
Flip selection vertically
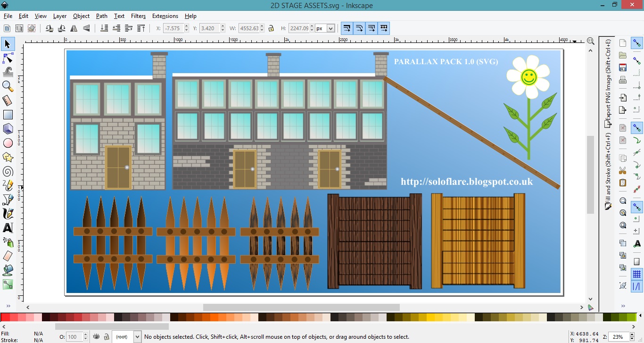click(x=86, y=28)
